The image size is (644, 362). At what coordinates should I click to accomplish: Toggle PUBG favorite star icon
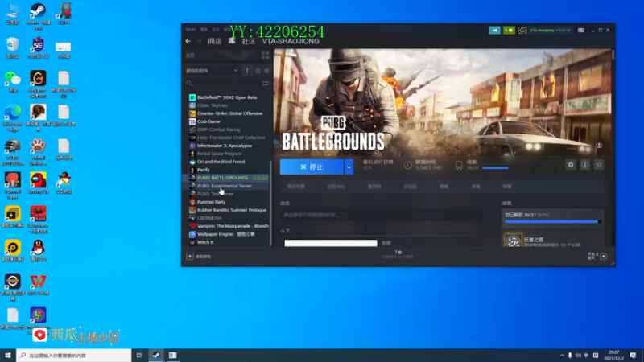(x=599, y=165)
